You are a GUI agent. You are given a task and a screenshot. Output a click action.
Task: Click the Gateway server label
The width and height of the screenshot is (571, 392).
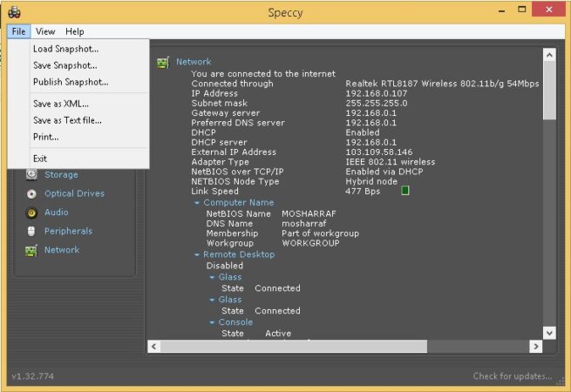click(226, 113)
